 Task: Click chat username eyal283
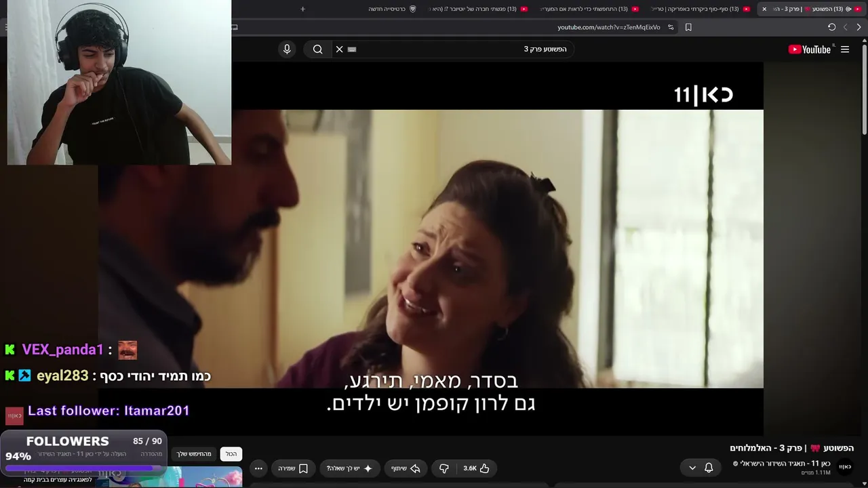(62, 376)
